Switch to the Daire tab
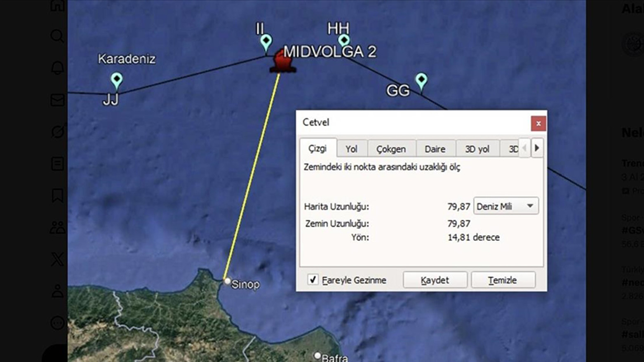Screen dimensions: 644x362 435,149
